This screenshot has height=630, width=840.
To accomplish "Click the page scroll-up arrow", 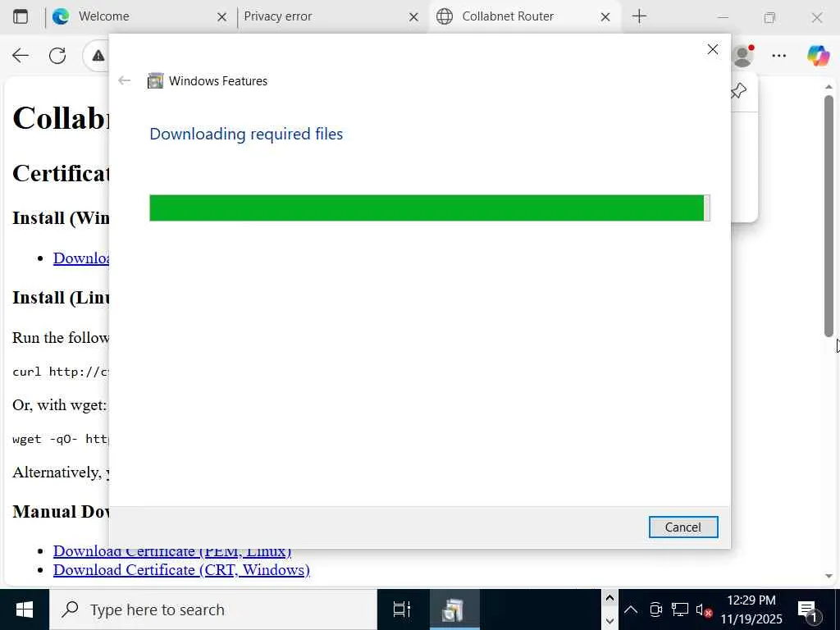I will [829, 86].
